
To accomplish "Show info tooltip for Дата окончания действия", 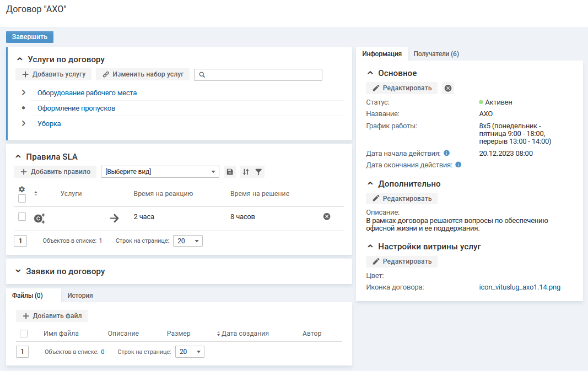I will [x=458, y=165].
